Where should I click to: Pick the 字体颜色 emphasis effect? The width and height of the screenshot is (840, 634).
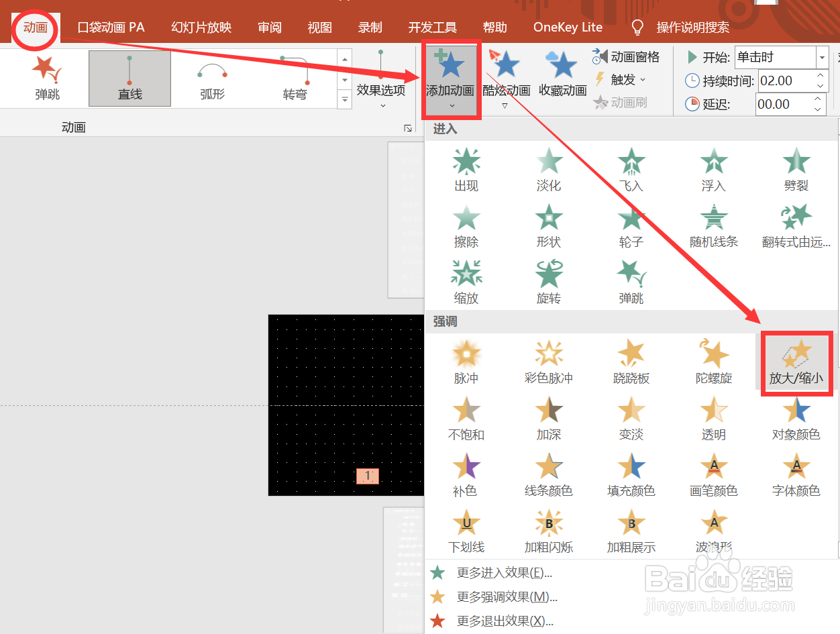[796, 476]
